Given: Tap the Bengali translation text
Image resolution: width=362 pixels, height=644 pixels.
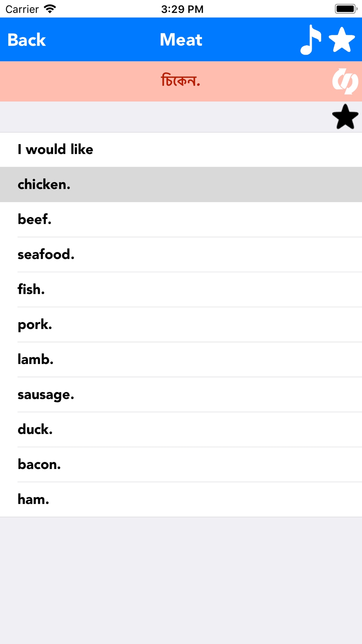Looking at the screenshot, I should point(181,80).
